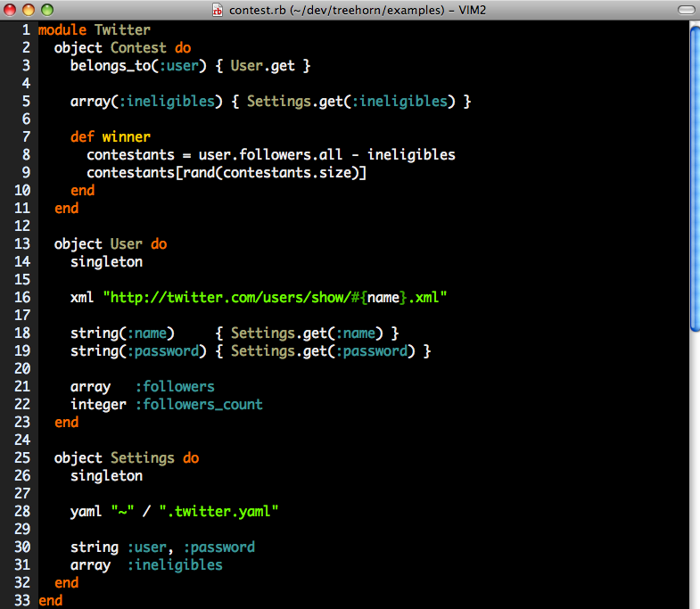The height and width of the screenshot is (609, 700).
Task: Click 'end' on line 33
Action: point(51,601)
